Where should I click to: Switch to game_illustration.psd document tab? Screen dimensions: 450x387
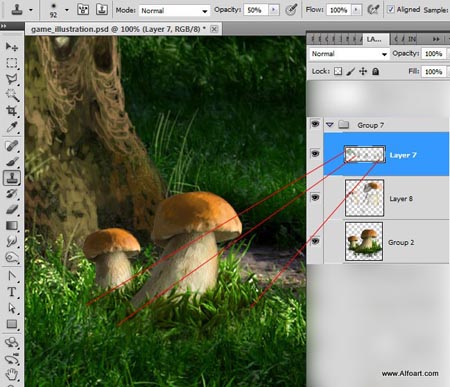tap(119, 29)
